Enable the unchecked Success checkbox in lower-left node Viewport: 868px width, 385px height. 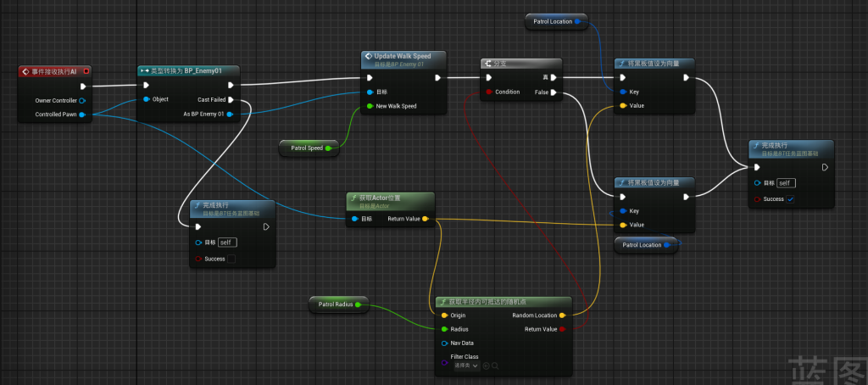click(x=231, y=259)
